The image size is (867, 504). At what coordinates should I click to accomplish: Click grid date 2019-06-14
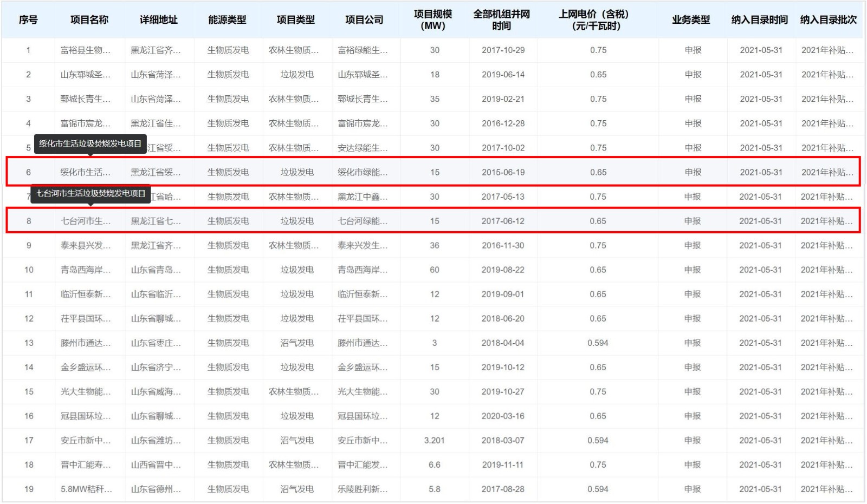pyautogui.click(x=503, y=75)
